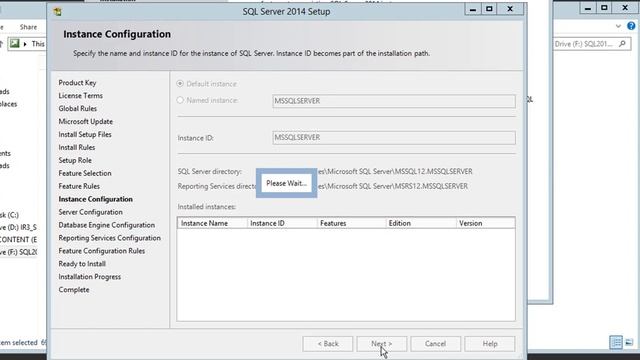This screenshot has width=640, height=360.
Task: Select the Setup Role step
Action: tap(75, 160)
